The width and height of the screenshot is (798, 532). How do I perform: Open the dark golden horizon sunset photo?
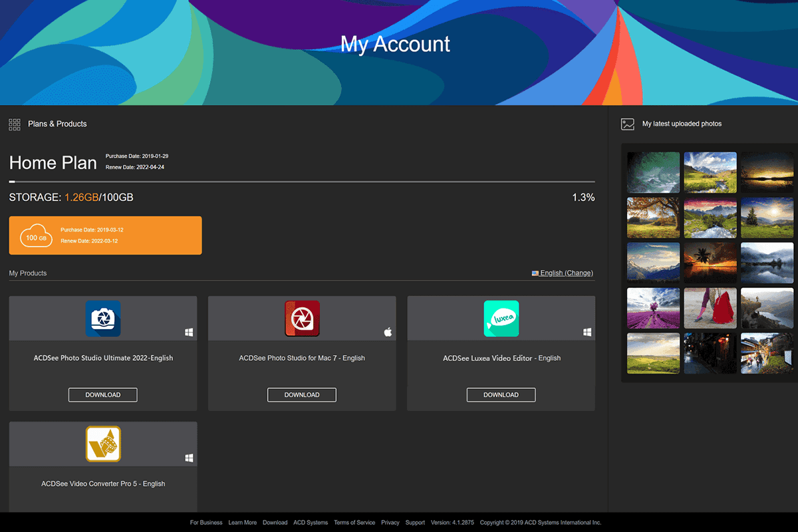click(767, 172)
